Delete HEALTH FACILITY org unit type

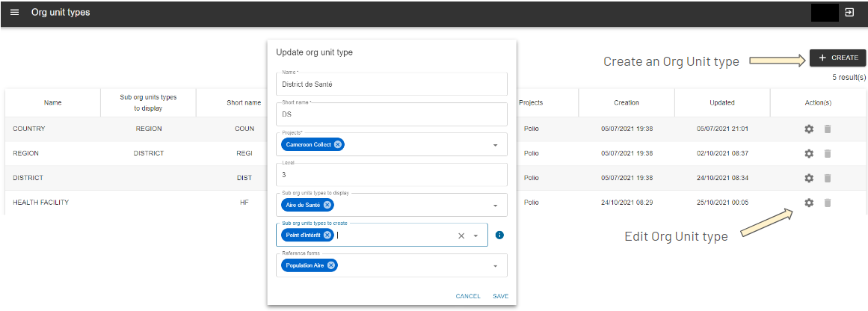click(x=828, y=203)
